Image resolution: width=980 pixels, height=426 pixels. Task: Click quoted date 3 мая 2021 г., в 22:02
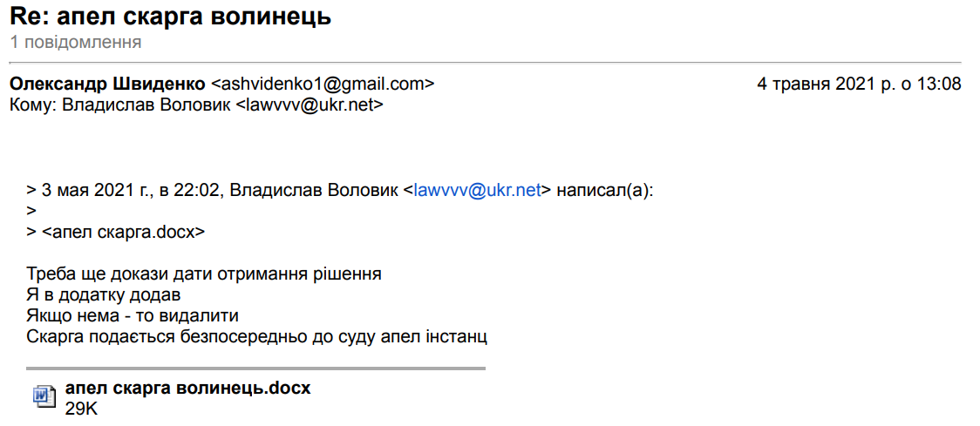[133, 190]
